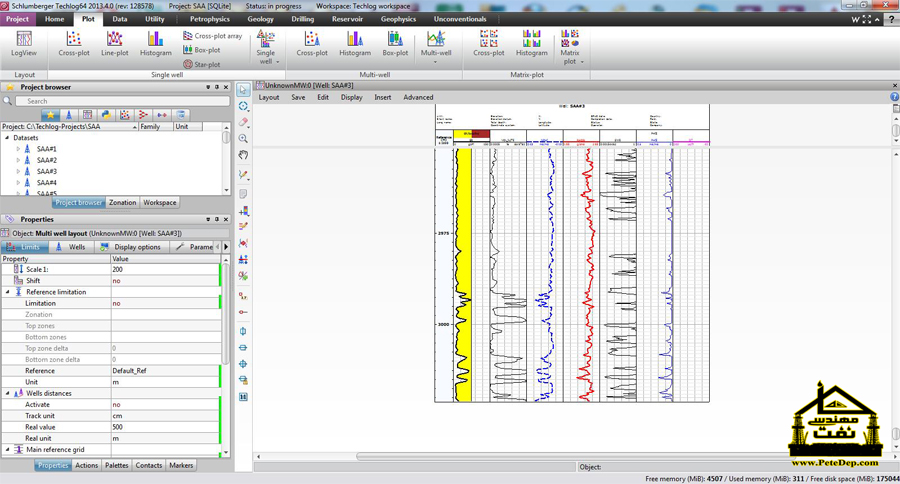Viewport: 900px width, 484px height.
Task: Collapse the Wells distances group
Action: (7, 393)
